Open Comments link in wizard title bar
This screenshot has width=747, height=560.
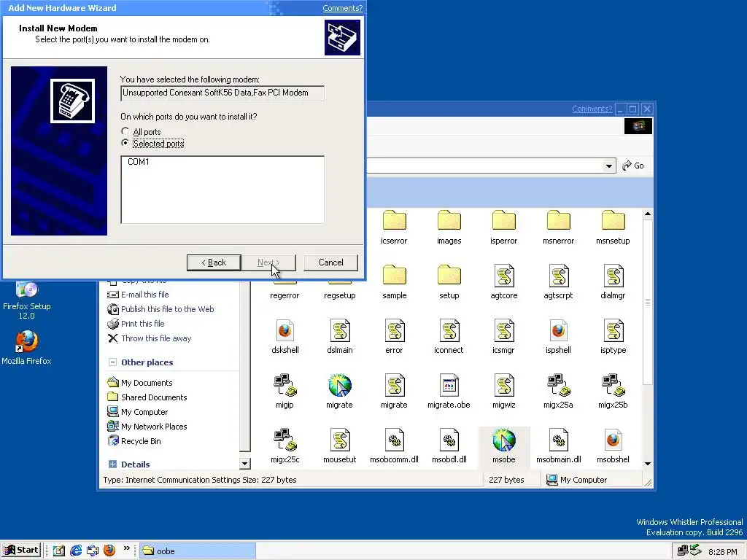click(342, 8)
